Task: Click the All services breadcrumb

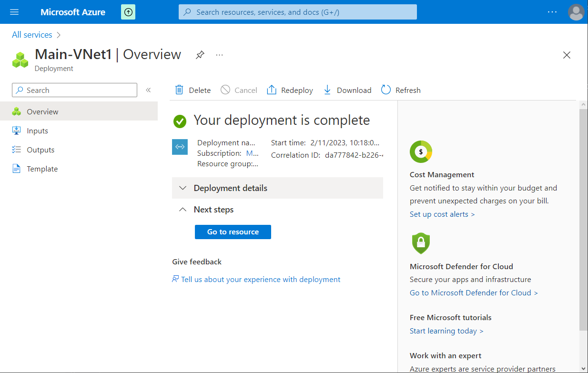Action: (32, 35)
